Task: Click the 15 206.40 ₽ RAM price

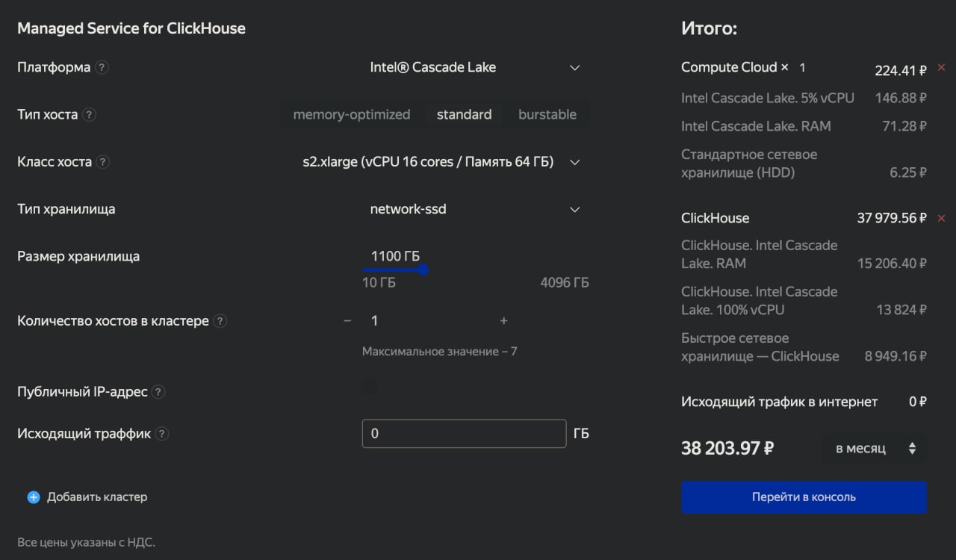Action: pyautogui.click(x=892, y=264)
